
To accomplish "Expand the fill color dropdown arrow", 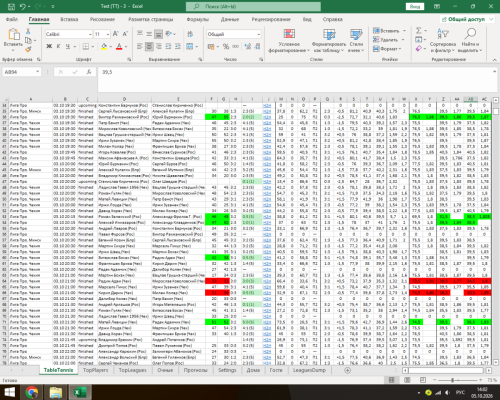I will (x=110, y=47).
